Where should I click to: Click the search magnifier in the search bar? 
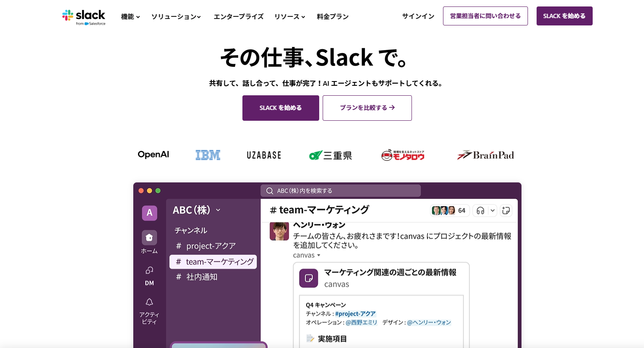click(x=269, y=190)
